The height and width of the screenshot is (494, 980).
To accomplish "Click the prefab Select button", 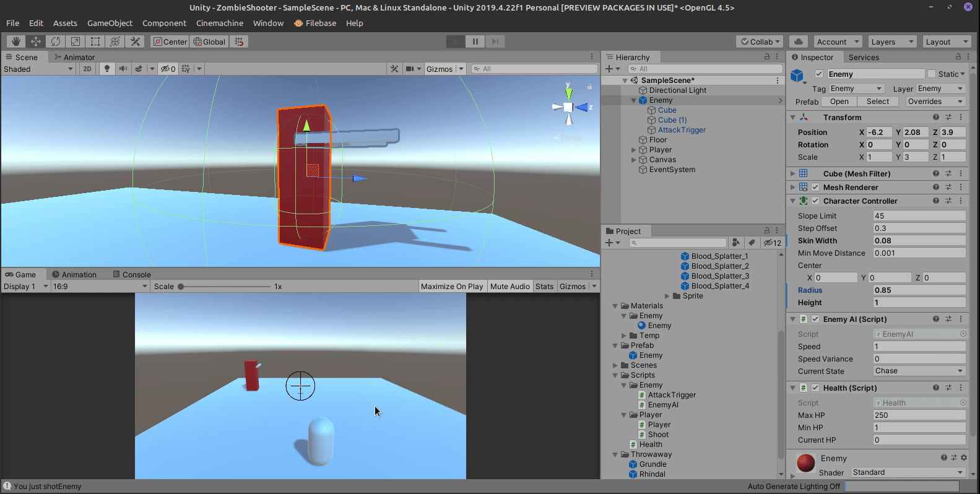I will tap(878, 102).
